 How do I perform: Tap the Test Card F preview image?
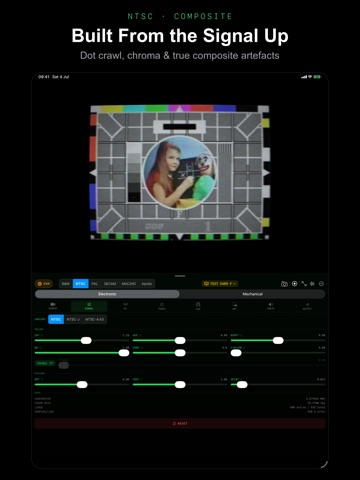point(180,172)
